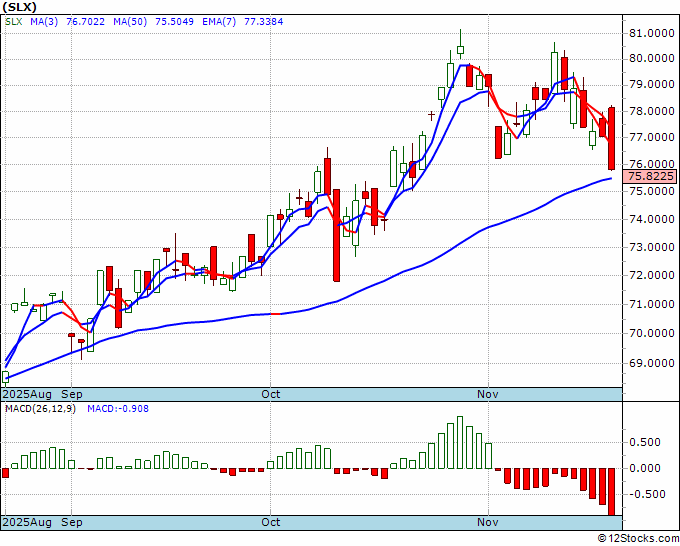Screen dimensions: 680x546
Task: Click the 0.500 MACD axis label
Action: pos(647,442)
